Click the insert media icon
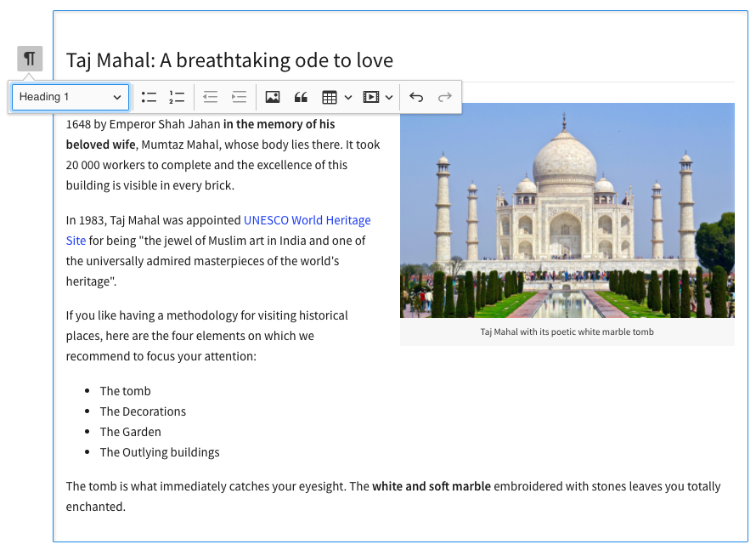Image resolution: width=756 pixels, height=550 pixels. [x=370, y=97]
